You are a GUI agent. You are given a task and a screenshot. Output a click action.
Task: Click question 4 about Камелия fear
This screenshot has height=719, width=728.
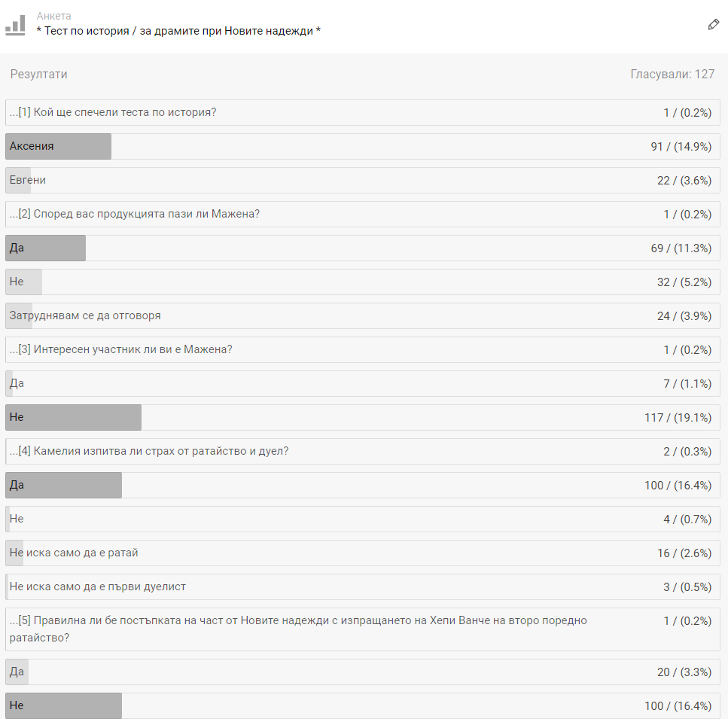[363, 451]
